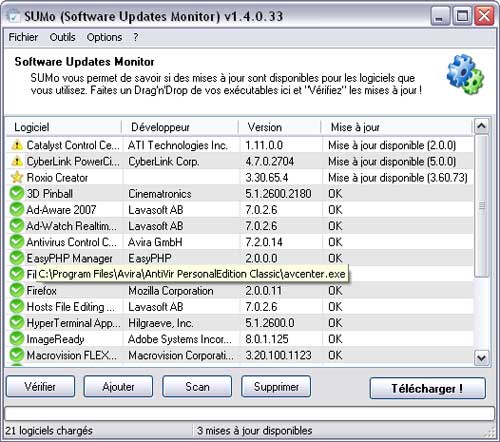Click the Ajouter button
Viewport: 500px width, 442px height.
(x=118, y=387)
